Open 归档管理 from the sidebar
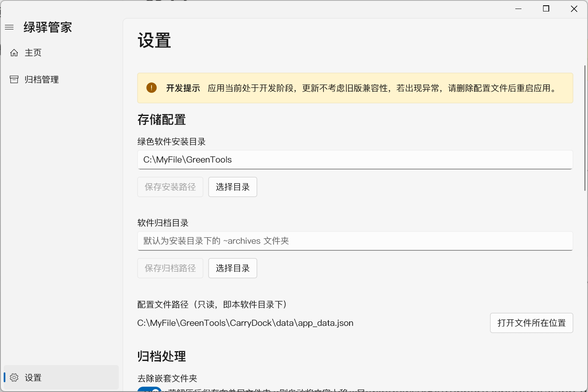Screen dimensions: 588x392 click(42, 79)
